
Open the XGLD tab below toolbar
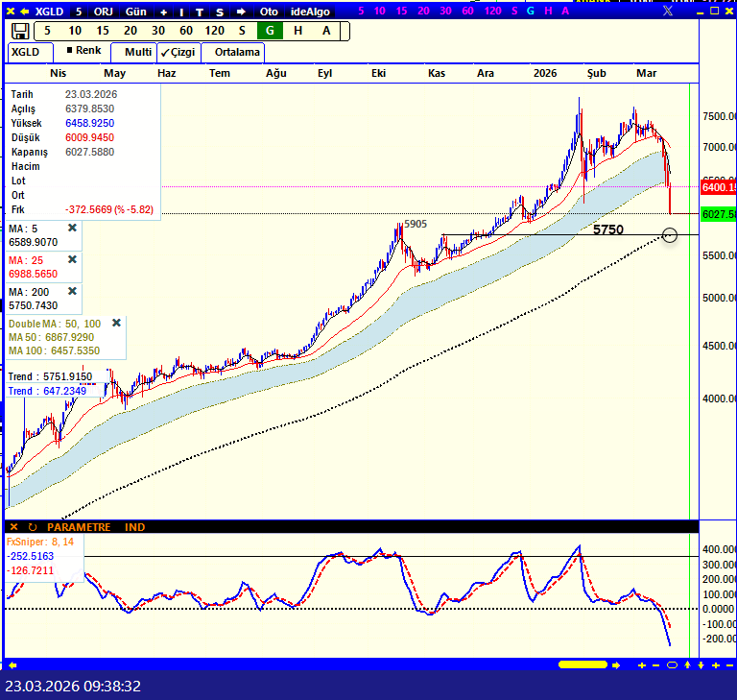(x=30, y=52)
